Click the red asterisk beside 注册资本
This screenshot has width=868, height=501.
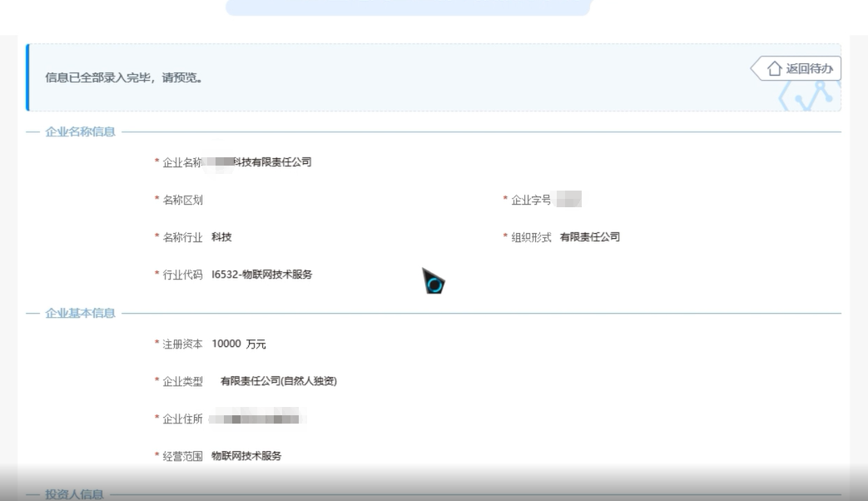pyautogui.click(x=156, y=343)
